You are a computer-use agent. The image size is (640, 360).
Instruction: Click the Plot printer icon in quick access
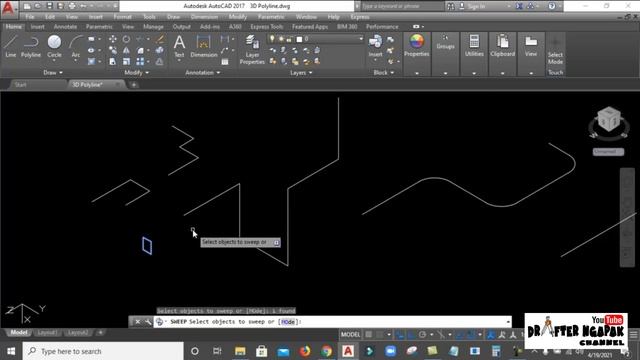[72, 6]
